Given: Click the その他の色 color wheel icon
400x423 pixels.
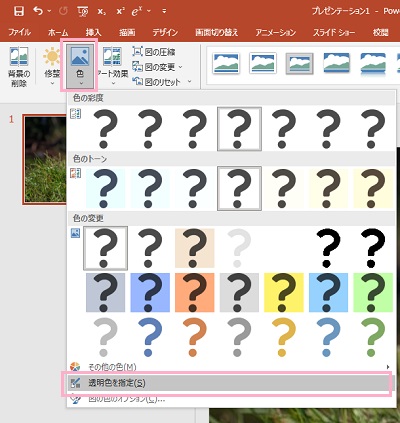Looking at the screenshot, I should point(75,366).
